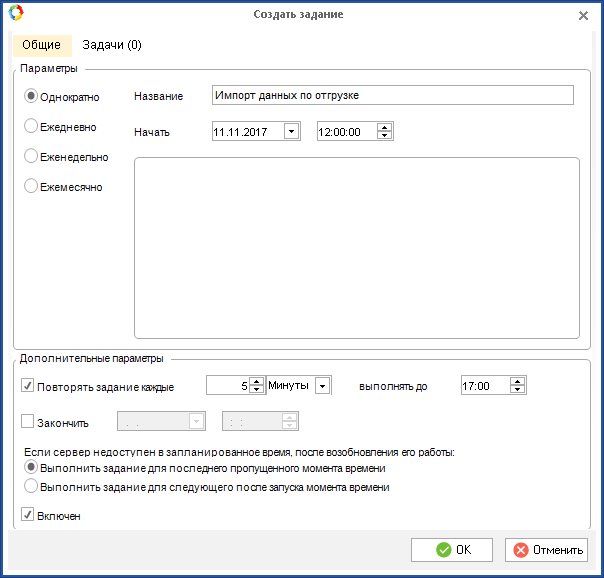604x578 pixels.
Task: Click the Название text field
Action: tap(392, 95)
